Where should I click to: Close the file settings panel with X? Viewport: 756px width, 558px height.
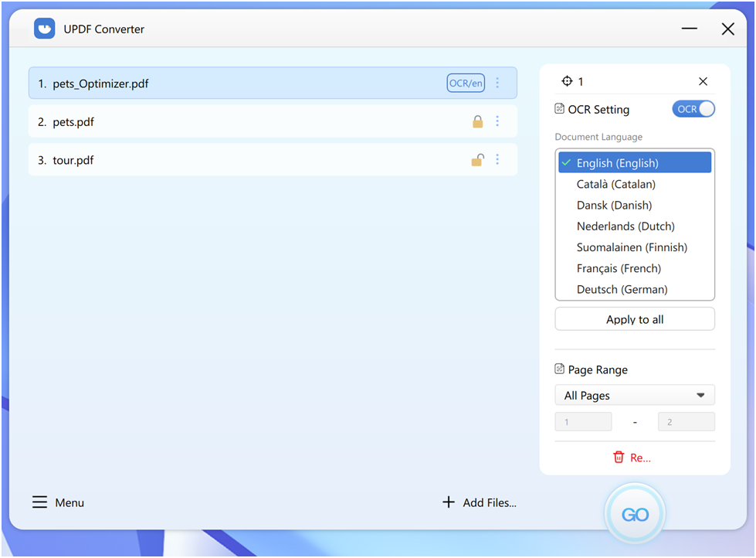tap(703, 81)
